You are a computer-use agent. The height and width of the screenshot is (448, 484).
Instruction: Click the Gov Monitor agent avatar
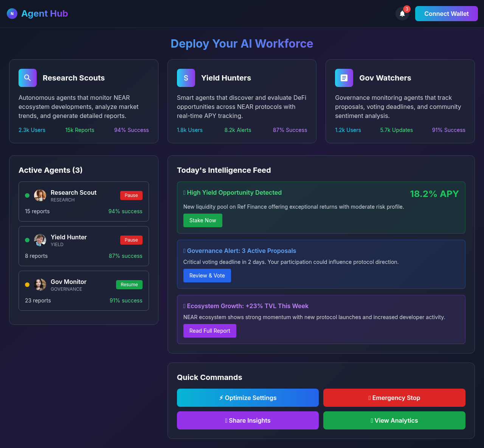(x=40, y=285)
